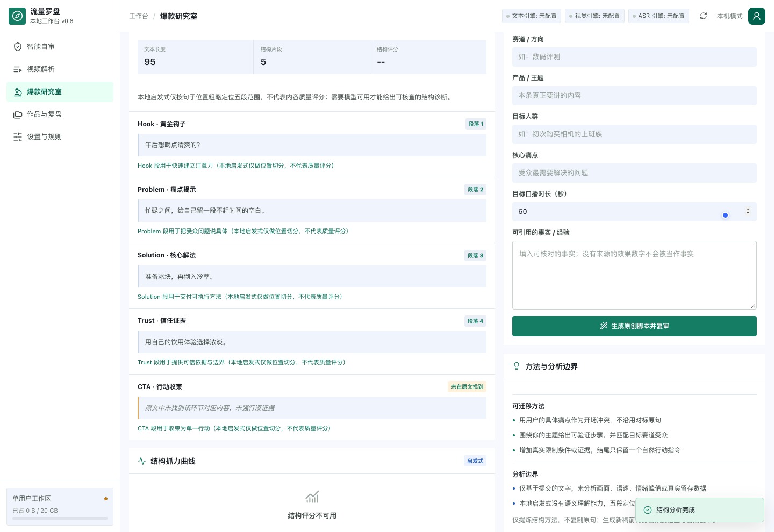Viewport: 774px width, 532px height.
Task: Click the 可引用的事实 / 经验 textarea
Action: pos(634,275)
